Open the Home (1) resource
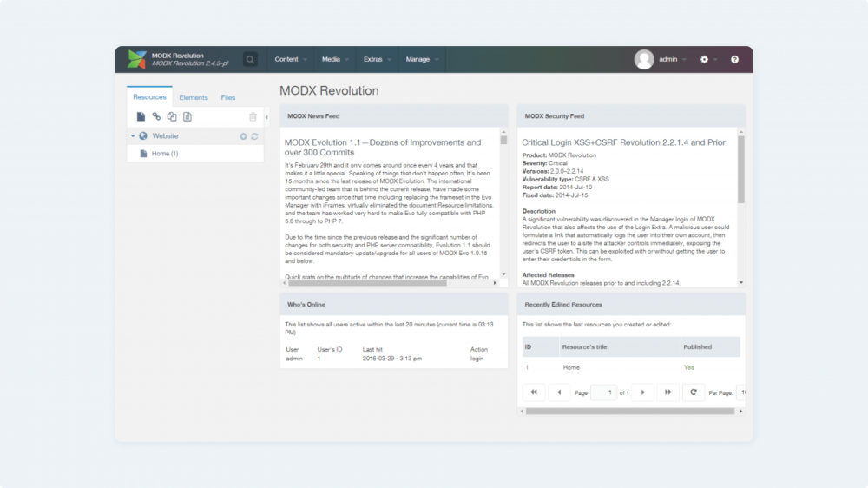Viewport: 868px width, 488px height. (165, 154)
